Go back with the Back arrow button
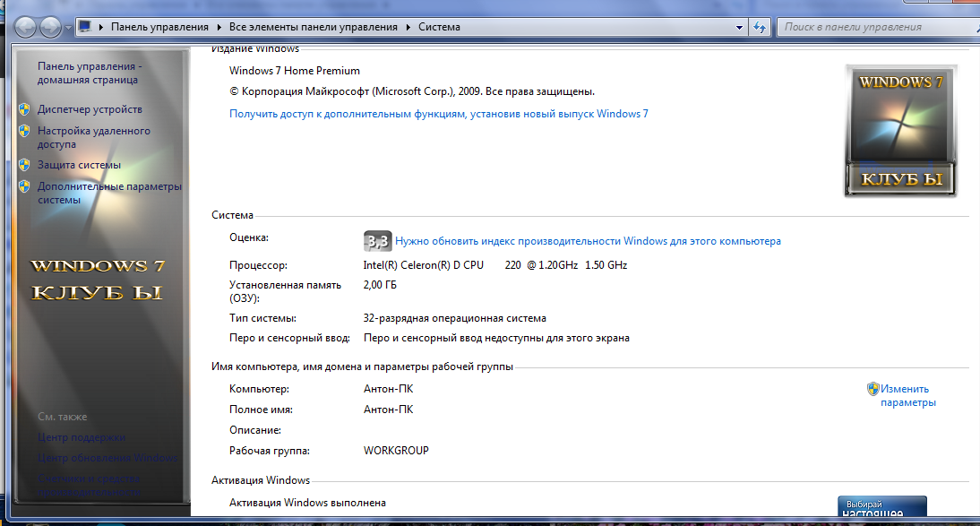 click(x=26, y=28)
